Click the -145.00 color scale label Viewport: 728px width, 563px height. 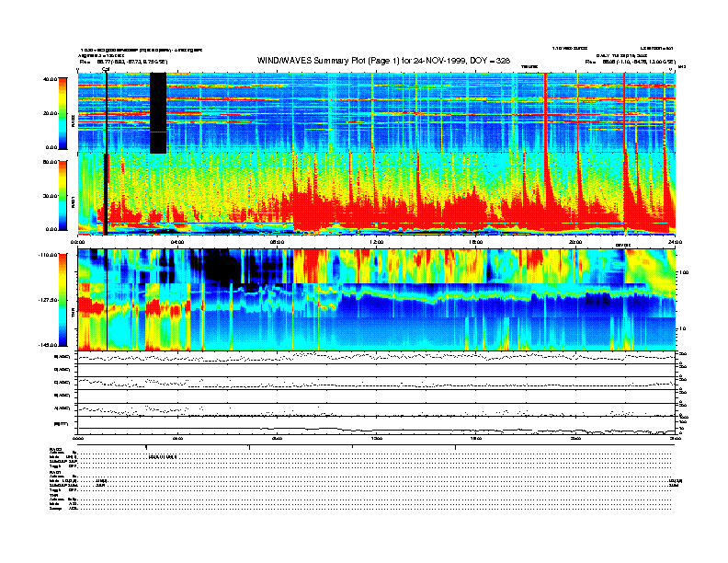tap(49, 345)
